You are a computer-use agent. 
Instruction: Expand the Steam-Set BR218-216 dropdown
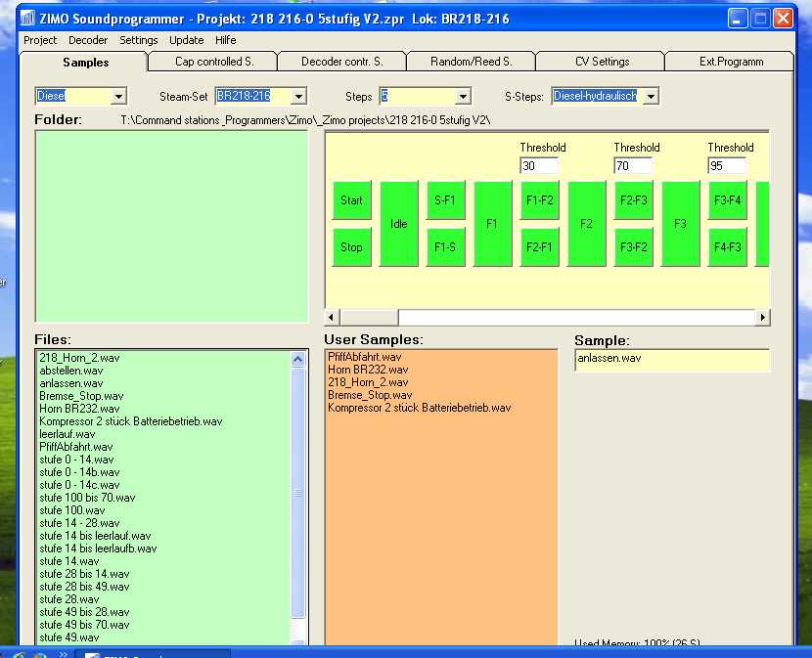tap(298, 96)
